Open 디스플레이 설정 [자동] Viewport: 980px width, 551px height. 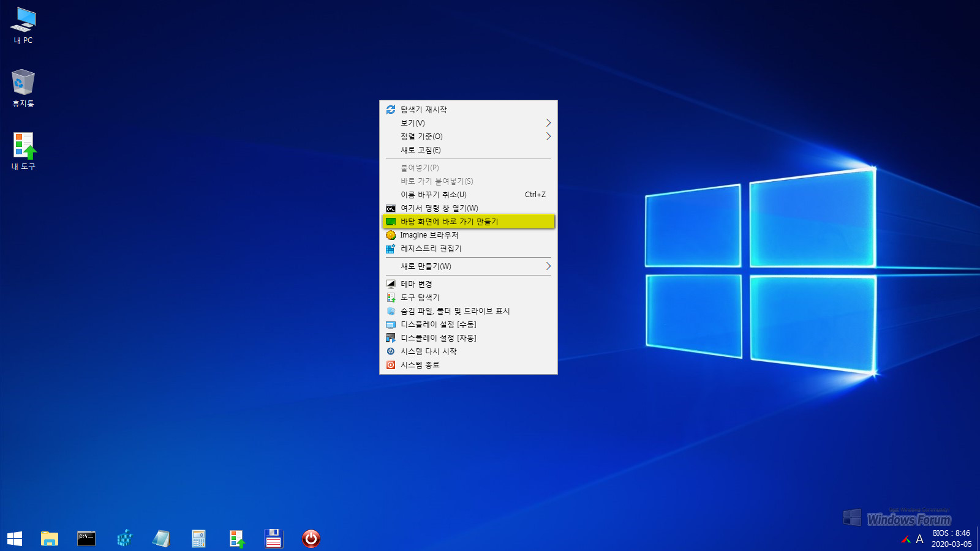point(469,338)
